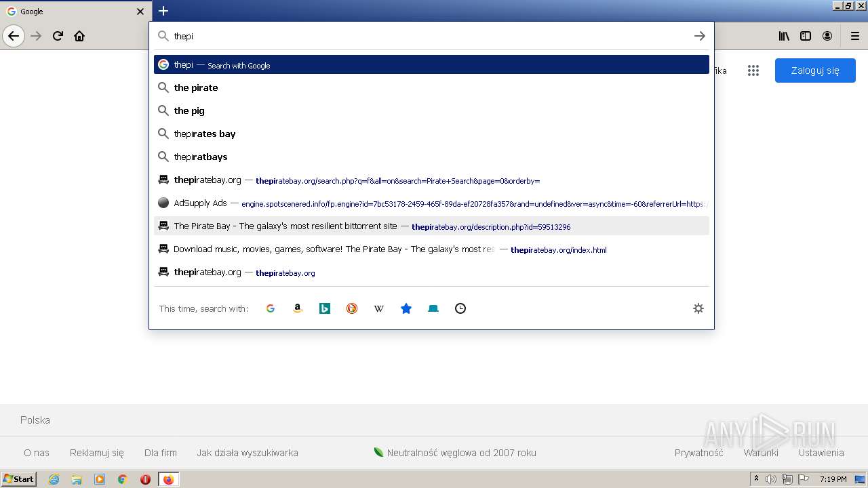
Task: Open a new tab with the plus button
Action: [163, 11]
